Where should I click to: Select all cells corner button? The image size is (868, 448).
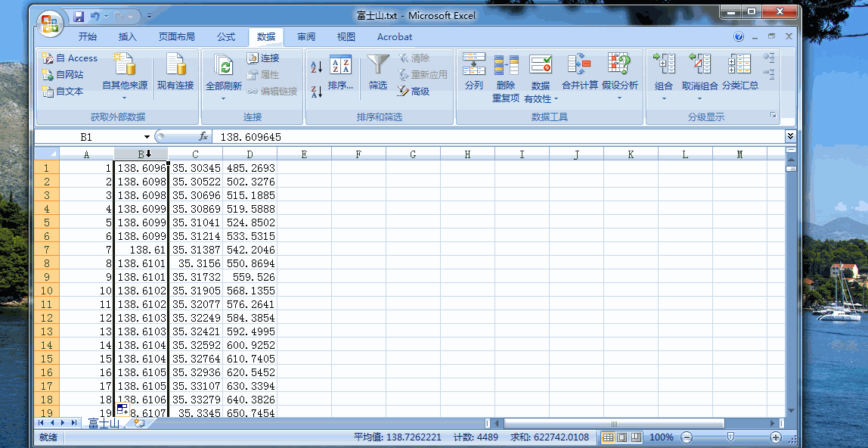click(x=47, y=154)
